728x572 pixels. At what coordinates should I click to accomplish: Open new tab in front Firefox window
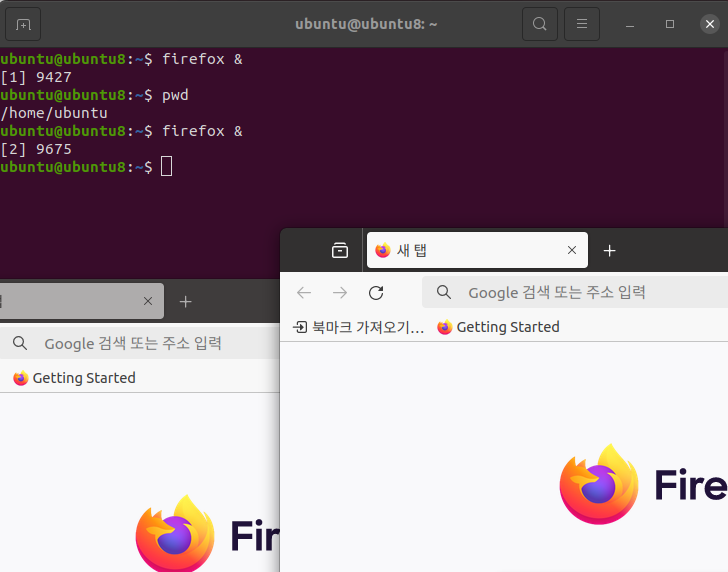pos(609,251)
